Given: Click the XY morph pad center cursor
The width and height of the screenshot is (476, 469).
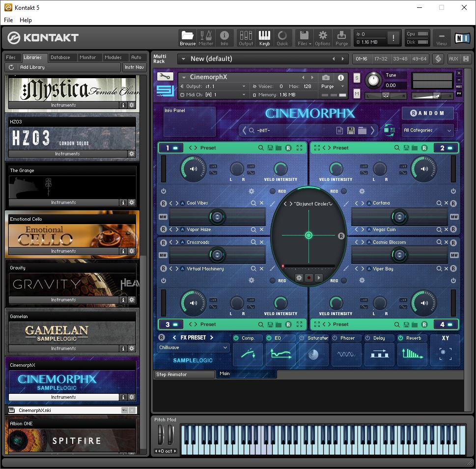Looking at the screenshot, I should pos(308,235).
